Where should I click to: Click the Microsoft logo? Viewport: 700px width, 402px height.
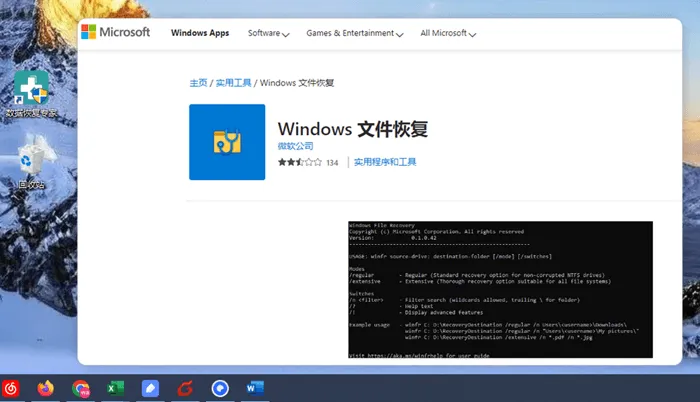(116, 32)
